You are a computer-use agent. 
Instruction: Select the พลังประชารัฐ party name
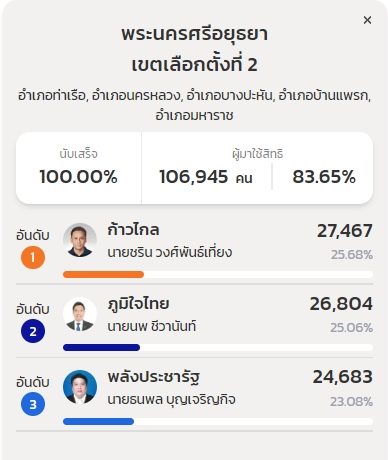(x=154, y=377)
